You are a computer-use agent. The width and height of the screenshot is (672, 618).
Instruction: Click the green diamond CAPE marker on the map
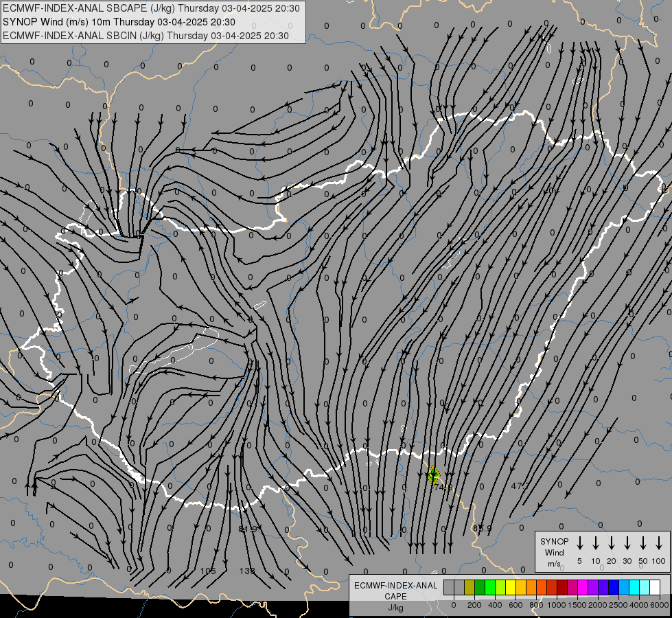tap(434, 474)
